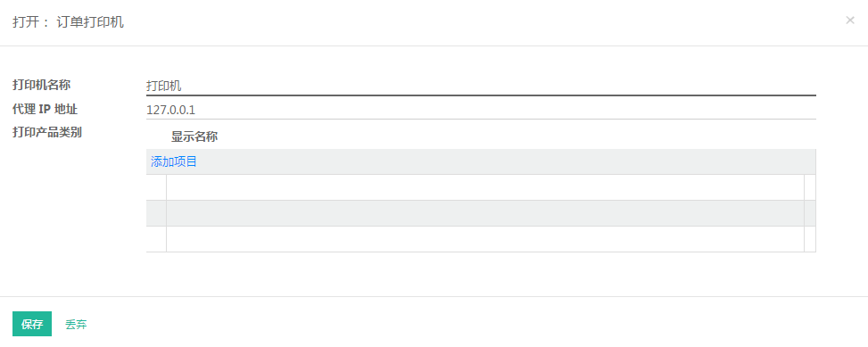Sort by the 显示名称 column header
868x347 pixels.
[194, 137]
